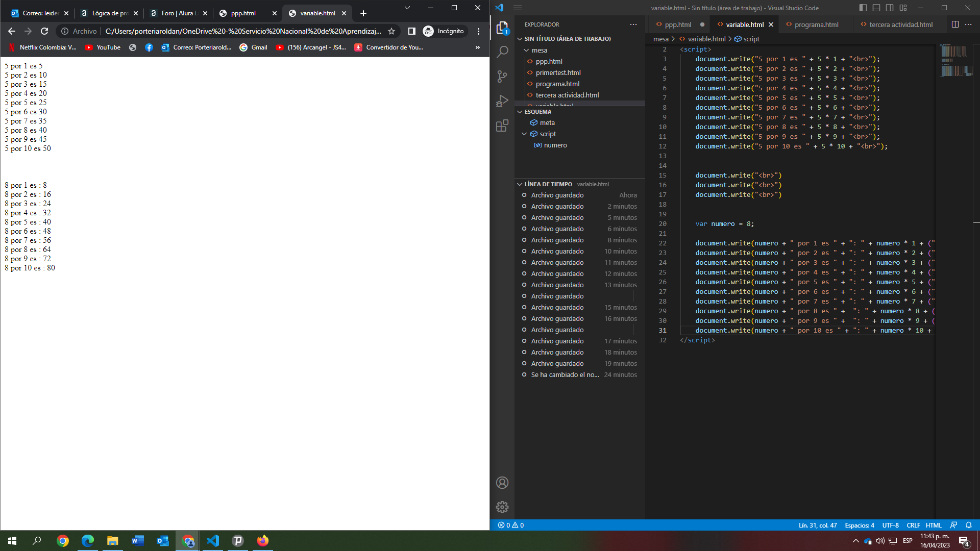Toggle the bottom panel layout icon
Viewport: 980px width, 551px height.
[876, 8]
